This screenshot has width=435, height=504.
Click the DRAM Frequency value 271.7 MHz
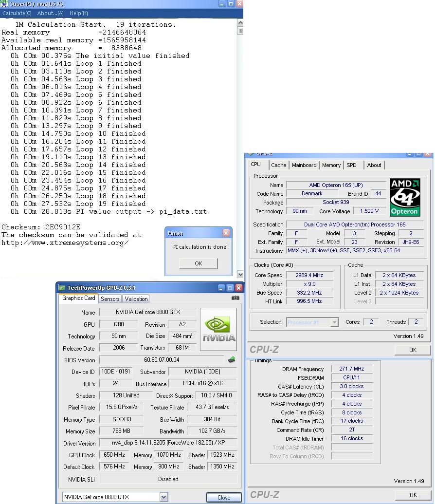point(352,369)
